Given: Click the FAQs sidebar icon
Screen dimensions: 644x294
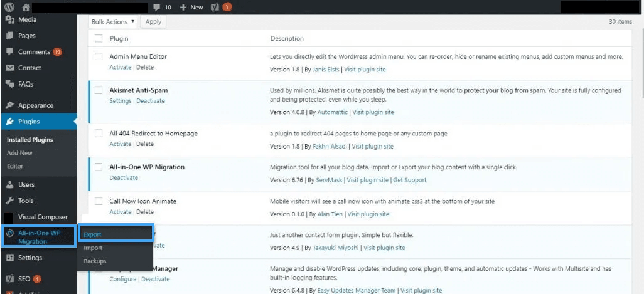Looking at the screenshot, I should pos(10,84).
